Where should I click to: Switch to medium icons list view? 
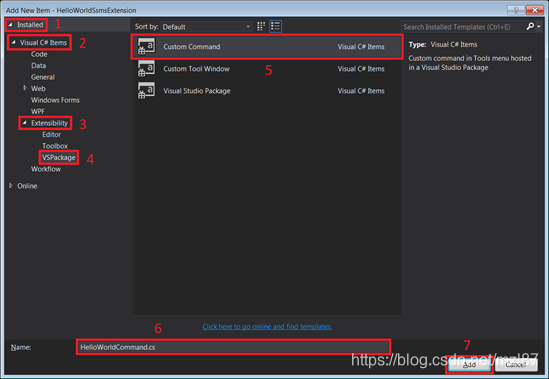click(x=276, y=26)
